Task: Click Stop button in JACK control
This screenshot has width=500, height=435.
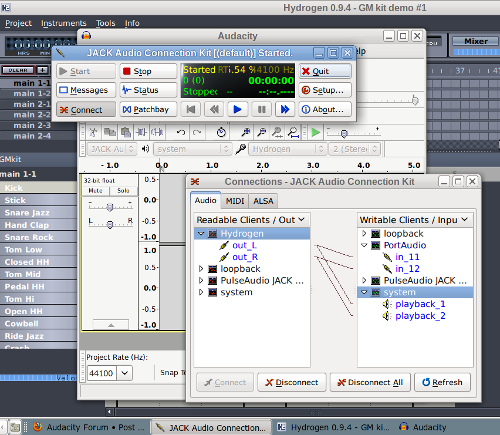Action: 148,71
